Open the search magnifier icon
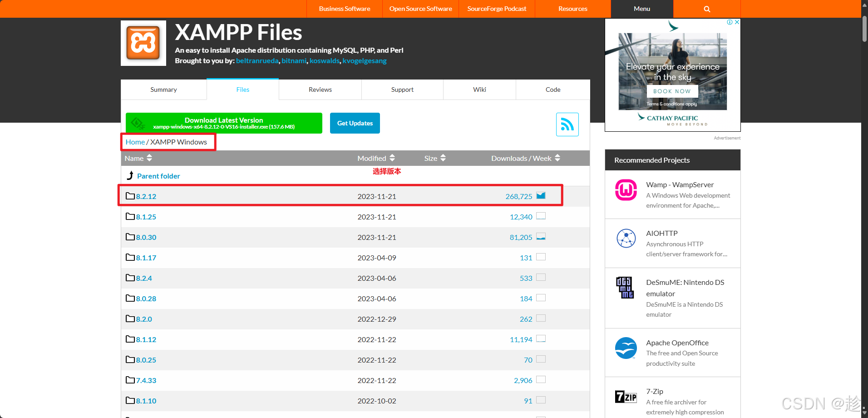Screen dimensions: 868x418 (707, 9)
